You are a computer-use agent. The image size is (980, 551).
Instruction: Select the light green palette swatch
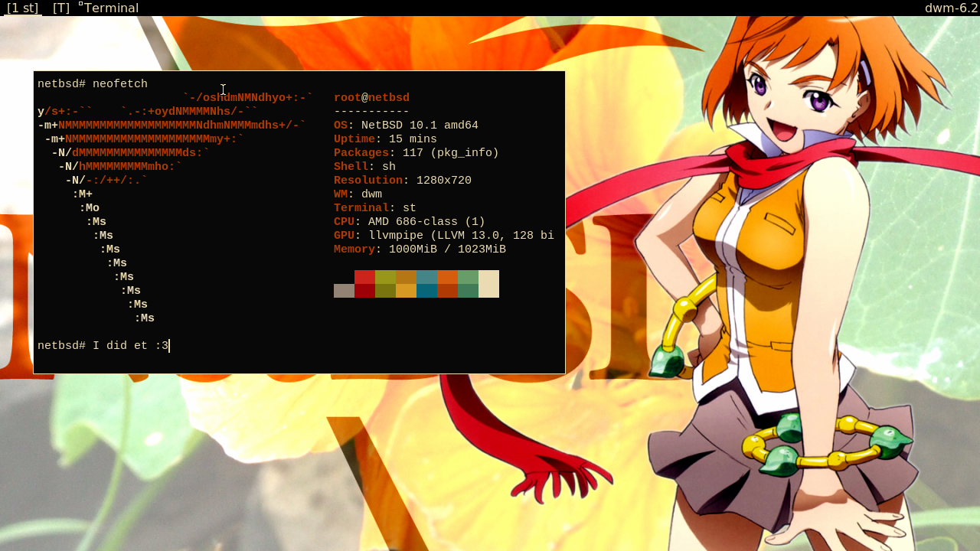pyautogui.click(x=468, y=277)
